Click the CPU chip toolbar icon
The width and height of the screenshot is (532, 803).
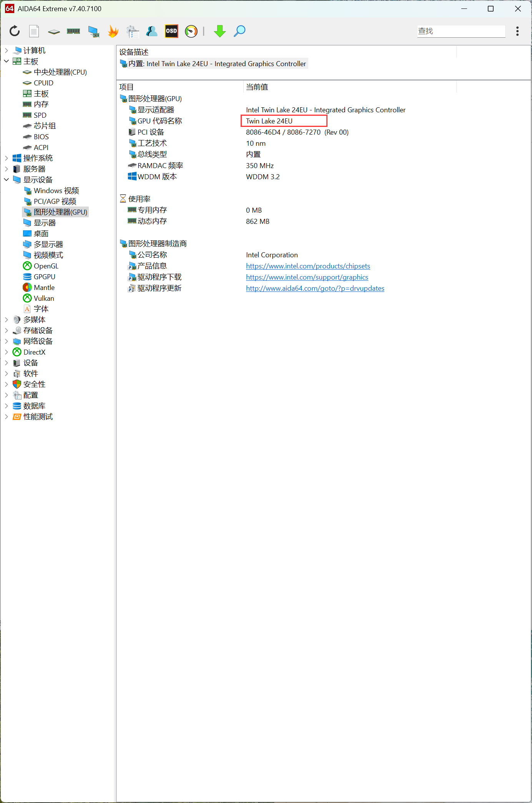(x=54, y=32)
